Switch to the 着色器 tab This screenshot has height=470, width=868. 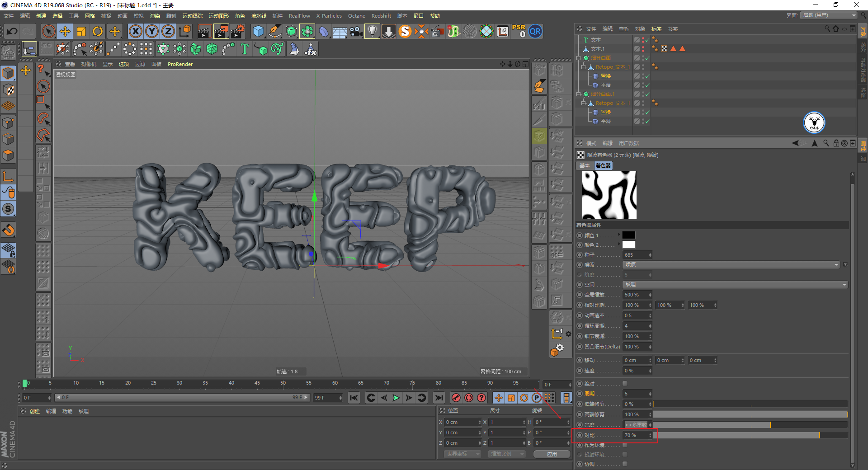coord(603,165)
